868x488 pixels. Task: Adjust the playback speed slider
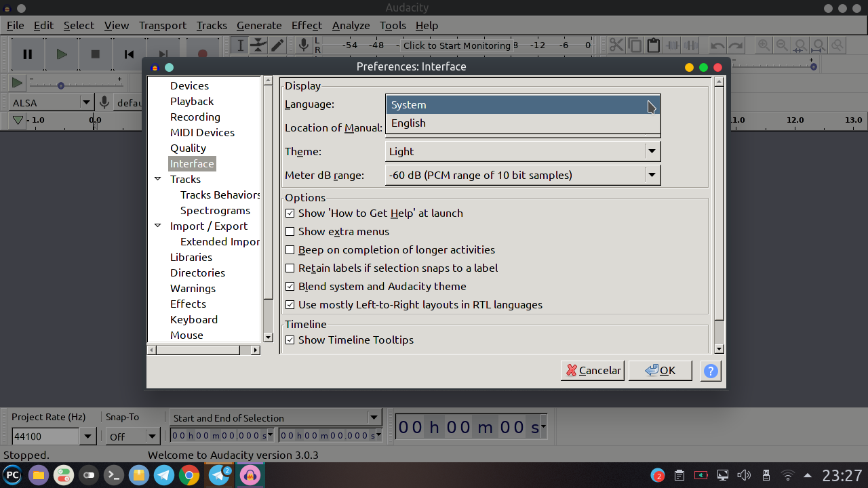pyautogui.click(x=61, y=85)
